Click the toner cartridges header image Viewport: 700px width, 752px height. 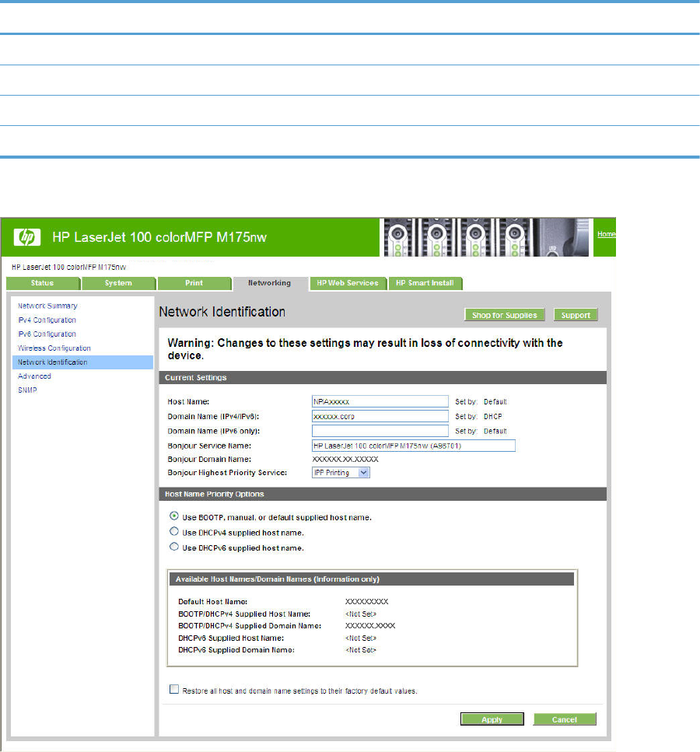(483, 236)
